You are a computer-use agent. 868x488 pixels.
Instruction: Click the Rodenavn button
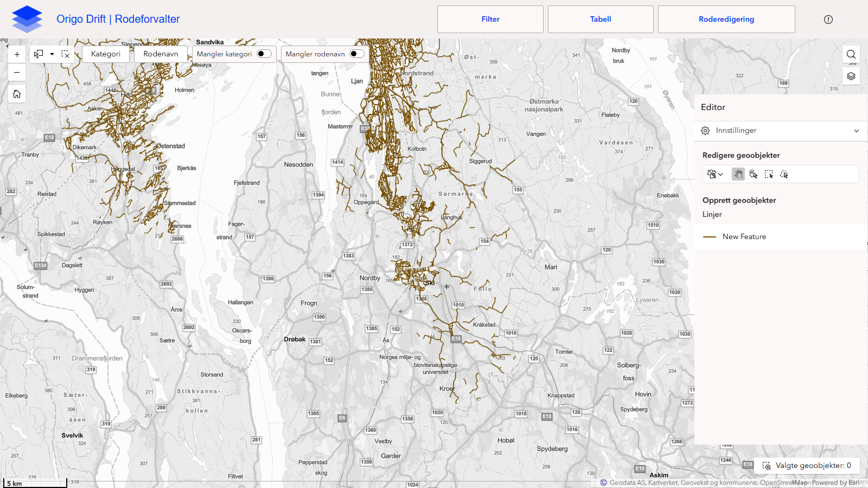(x=161, y=54)
